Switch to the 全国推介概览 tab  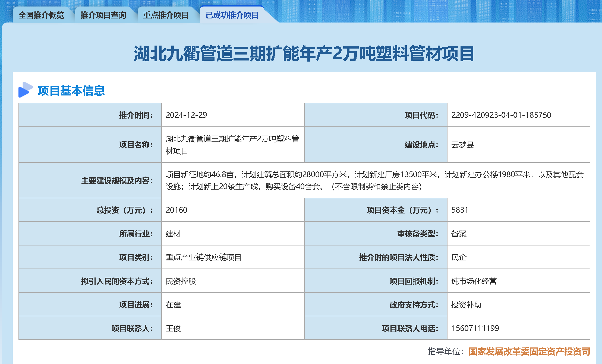coord(41,15)
